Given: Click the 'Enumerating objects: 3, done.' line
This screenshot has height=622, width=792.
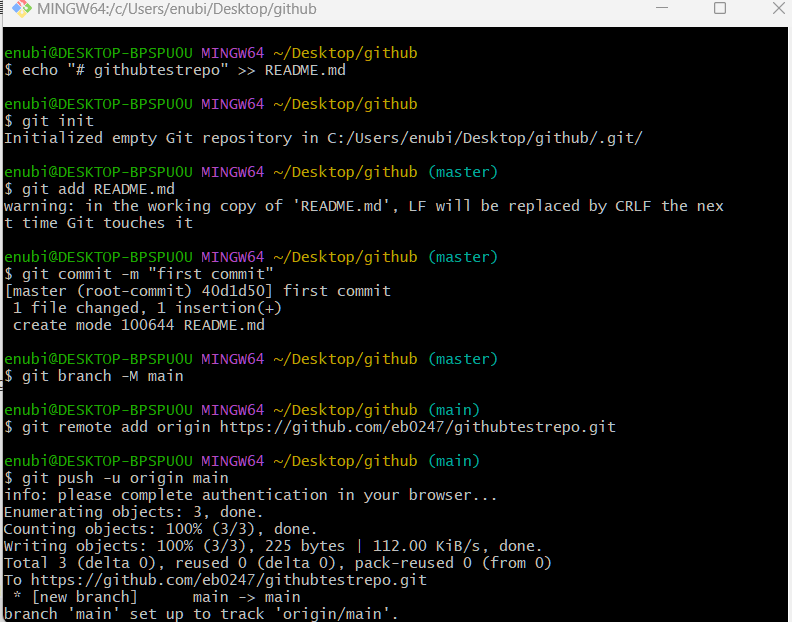Looking at the screenshot, I should (x=134, y=512).
